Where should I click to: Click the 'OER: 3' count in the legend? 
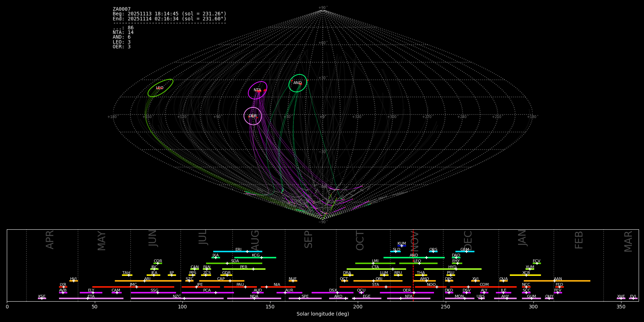122,47
